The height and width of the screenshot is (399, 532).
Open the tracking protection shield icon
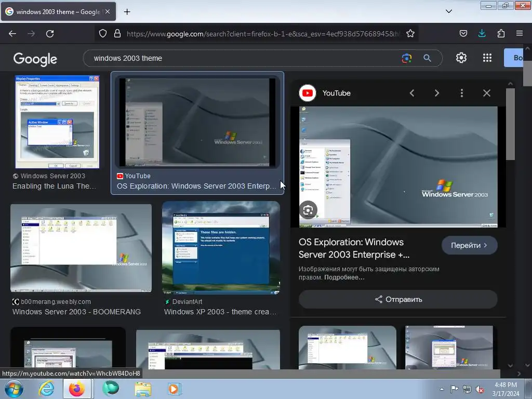coord(103,33)
